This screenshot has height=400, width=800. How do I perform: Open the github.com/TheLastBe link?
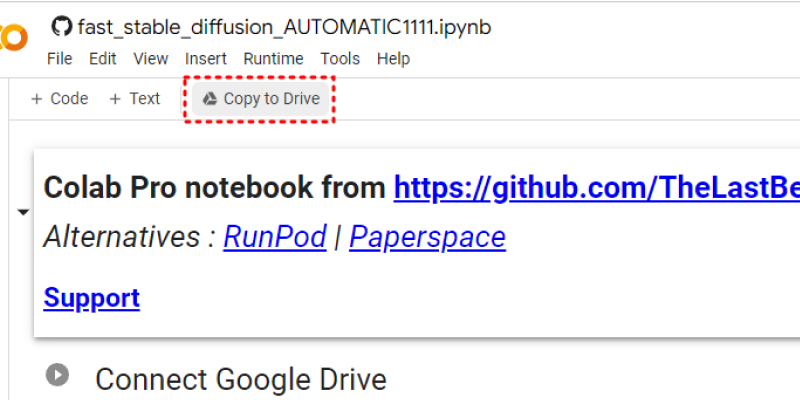click(596, 188)
